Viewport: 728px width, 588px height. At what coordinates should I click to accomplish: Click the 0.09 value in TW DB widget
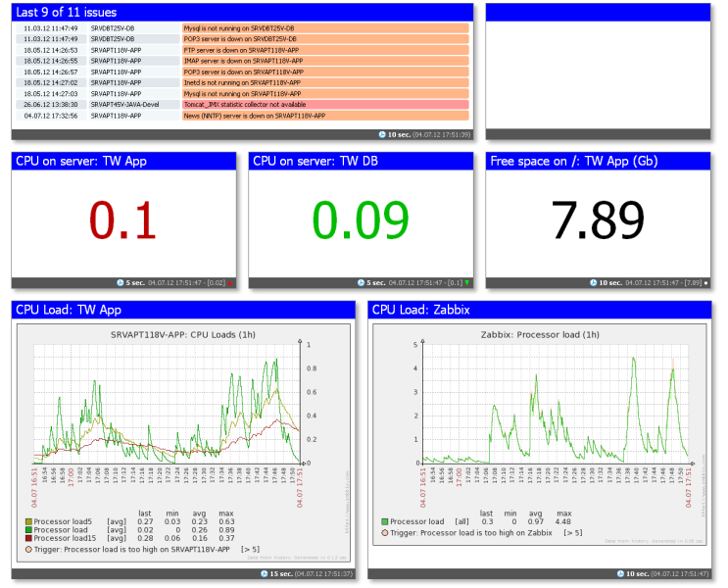361,220
